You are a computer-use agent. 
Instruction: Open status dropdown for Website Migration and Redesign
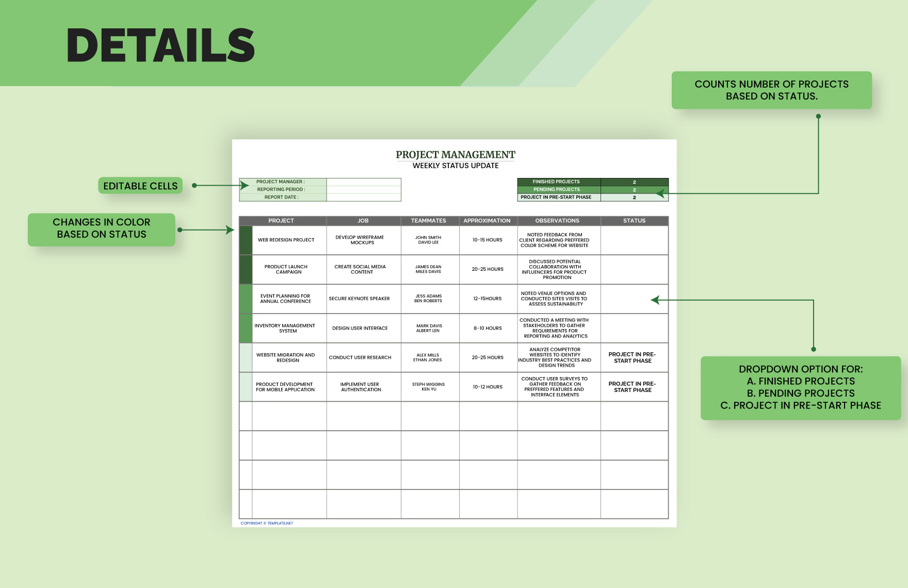point(635,358)
